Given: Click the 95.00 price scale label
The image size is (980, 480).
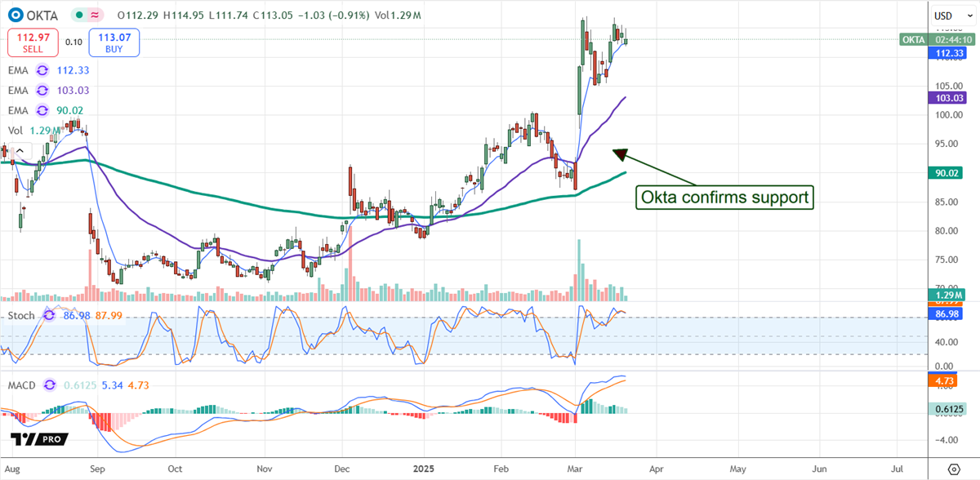Looking at the screenshot, I should click(x=948, y=144).
